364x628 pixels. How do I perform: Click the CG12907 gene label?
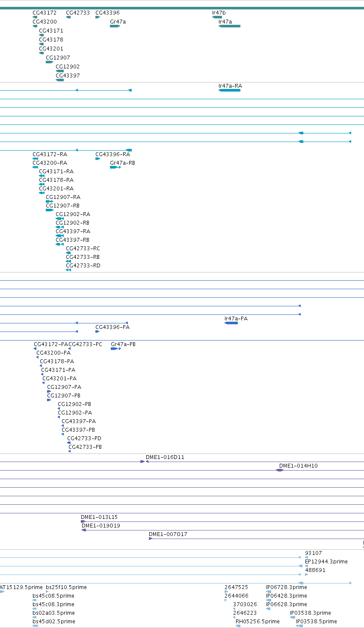(58, 58)
